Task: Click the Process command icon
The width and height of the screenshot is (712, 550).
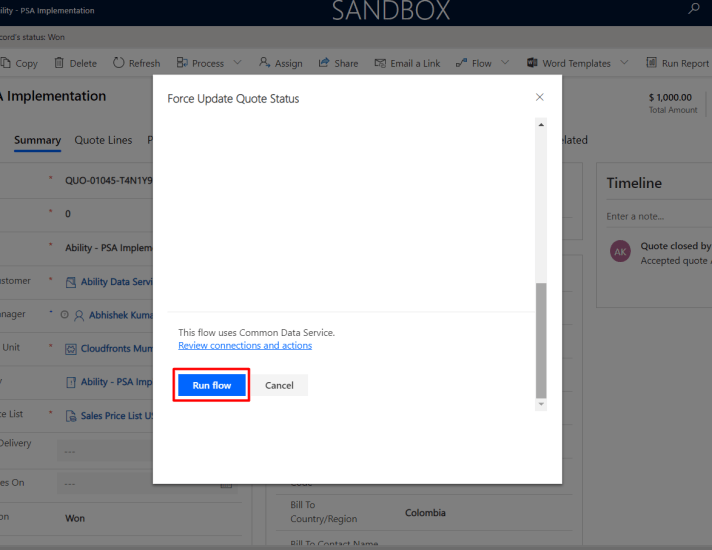Action: click(182, 63)
